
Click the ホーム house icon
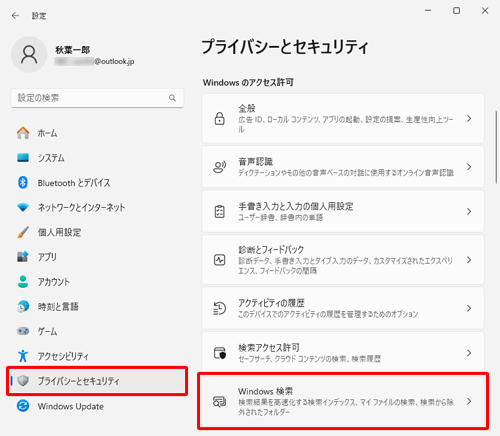[x=23, y=133]
